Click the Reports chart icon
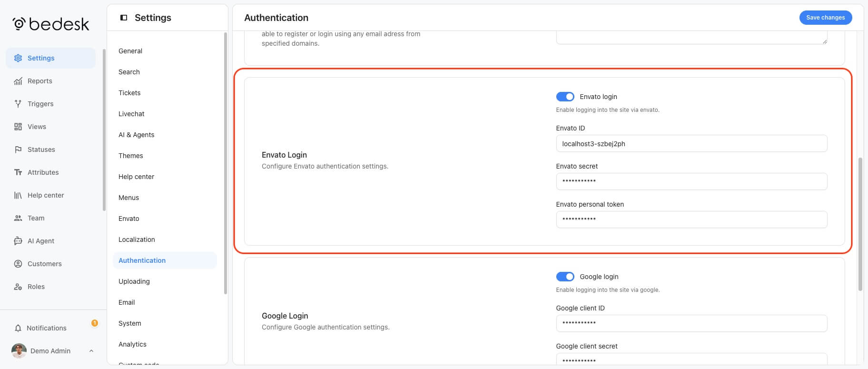Image resolution: width=868 pixels, height=369 pixels. click(x=18, y=81)
